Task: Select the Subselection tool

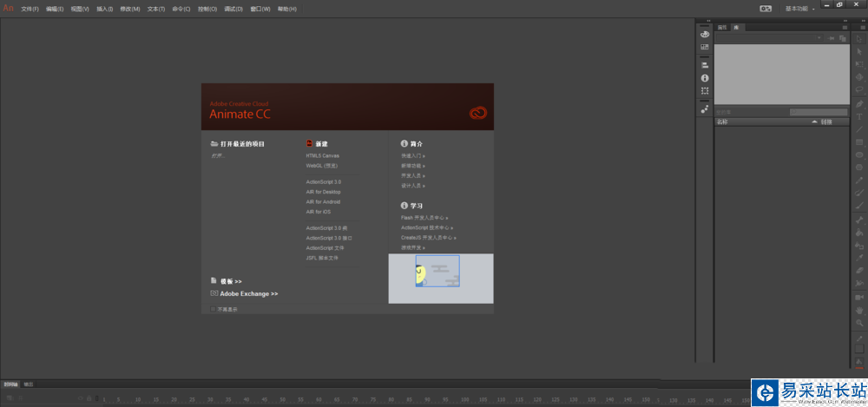Action: click(x=859, y=51)
